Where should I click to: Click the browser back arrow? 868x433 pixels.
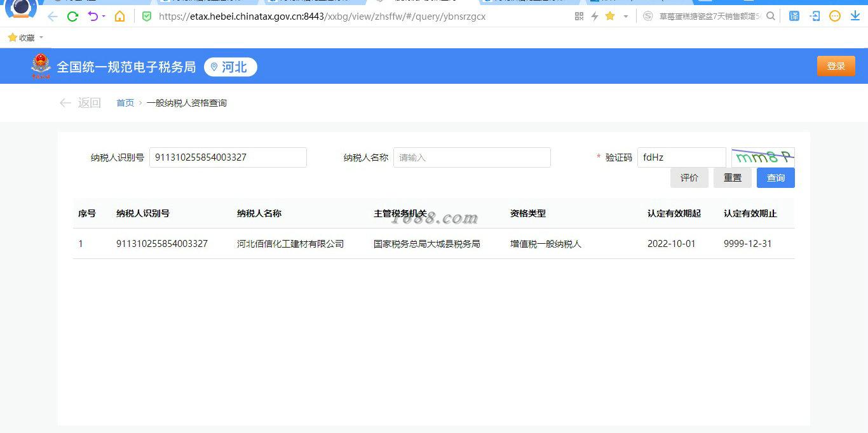click(x=53, y=17)
